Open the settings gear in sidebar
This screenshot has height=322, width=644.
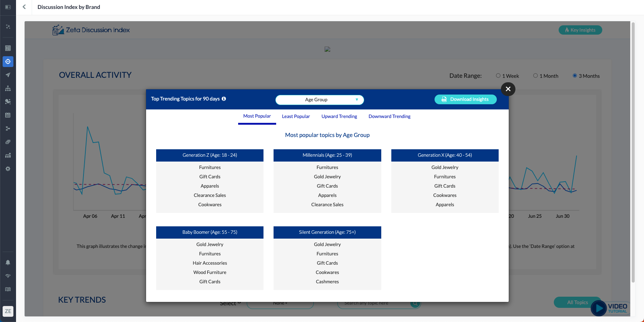click(x=8, y=169)
